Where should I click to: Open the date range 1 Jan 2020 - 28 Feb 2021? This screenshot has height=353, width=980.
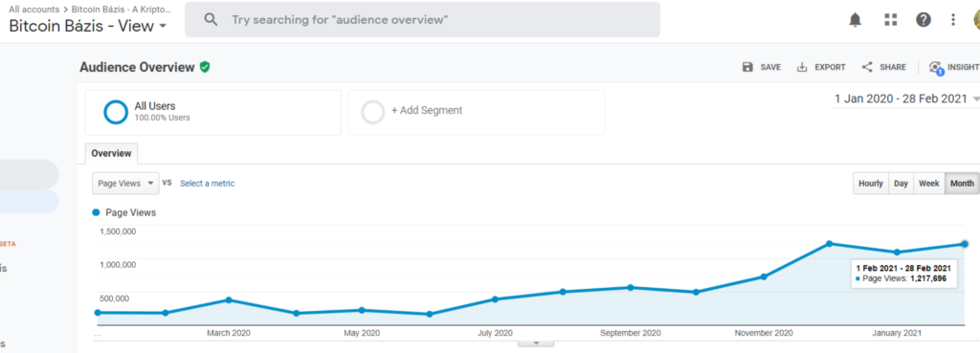click(x=905, y=99)
